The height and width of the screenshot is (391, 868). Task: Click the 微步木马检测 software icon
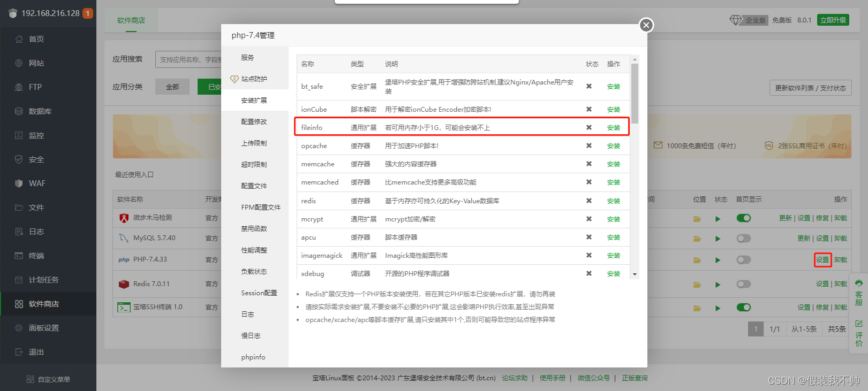click(x=124, y=218)
